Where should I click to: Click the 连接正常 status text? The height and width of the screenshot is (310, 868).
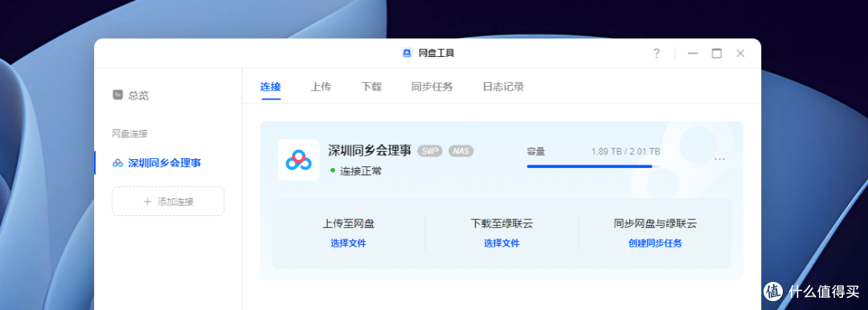click(x=360, y=171)
